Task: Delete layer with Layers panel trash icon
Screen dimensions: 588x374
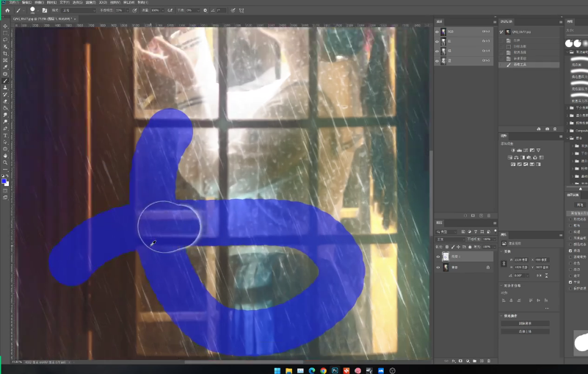Action: click(489, 361)
